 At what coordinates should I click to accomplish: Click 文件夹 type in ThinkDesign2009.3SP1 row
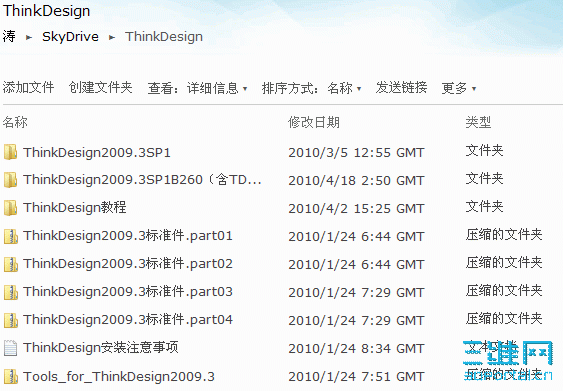coord(484,150)
